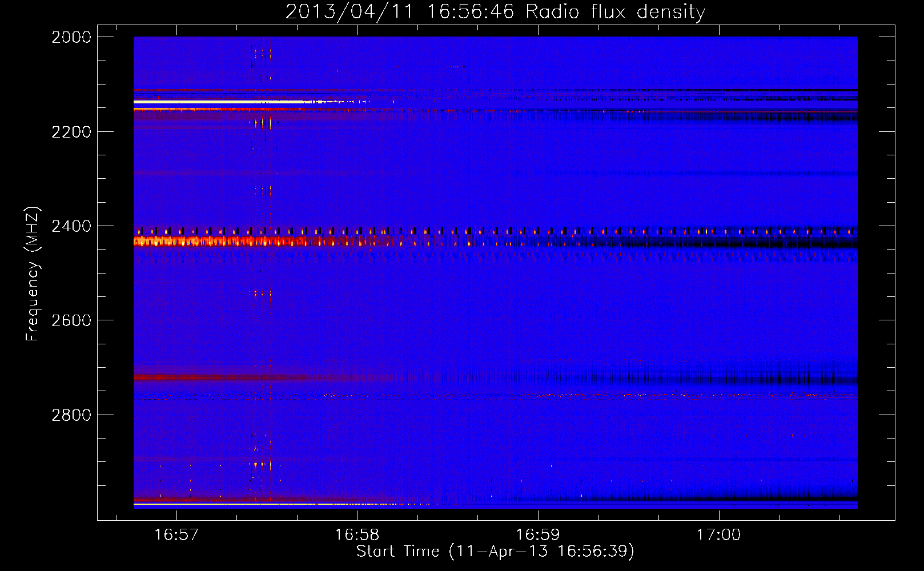
Task: Click the 'Frequency (MHZ)' axis title
Action: pos(33,274)
